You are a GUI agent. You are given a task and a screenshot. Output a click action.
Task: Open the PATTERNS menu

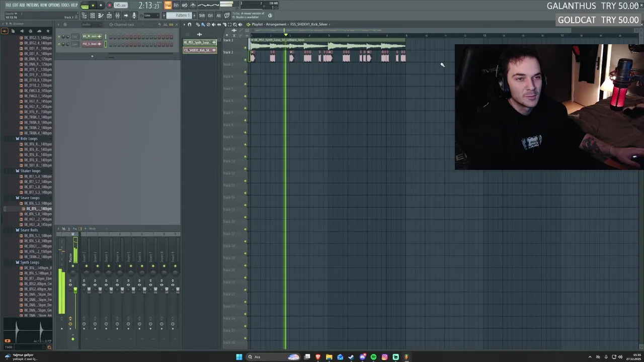pyautogui.click(x=32, y=5)
